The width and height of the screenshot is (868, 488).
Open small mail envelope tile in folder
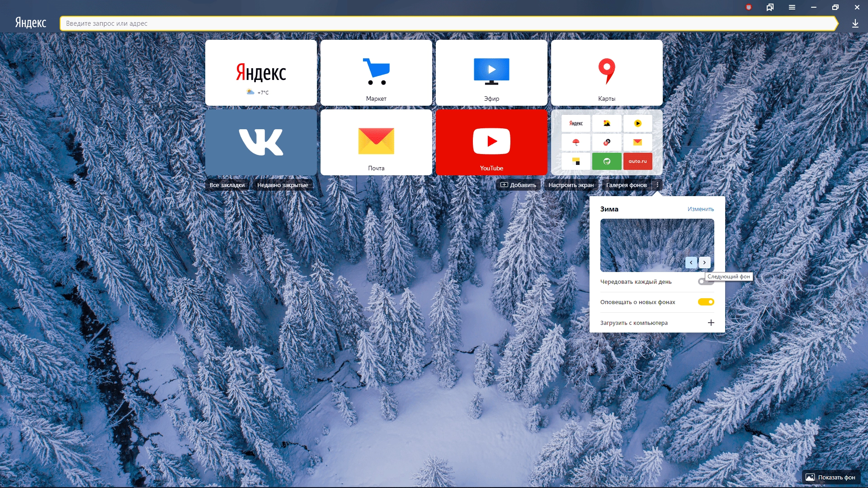click(x=637, y=142)
